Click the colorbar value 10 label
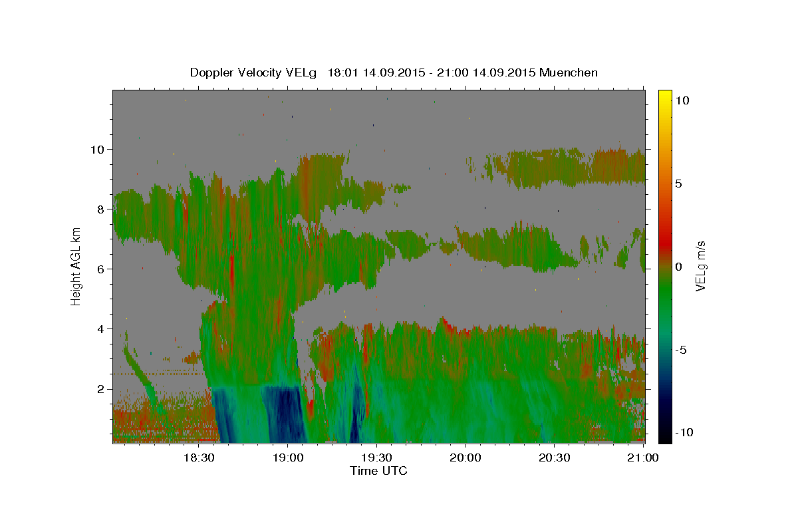Image resolution: width=798 pixels, height=532 pixels. tap(682, 100)
